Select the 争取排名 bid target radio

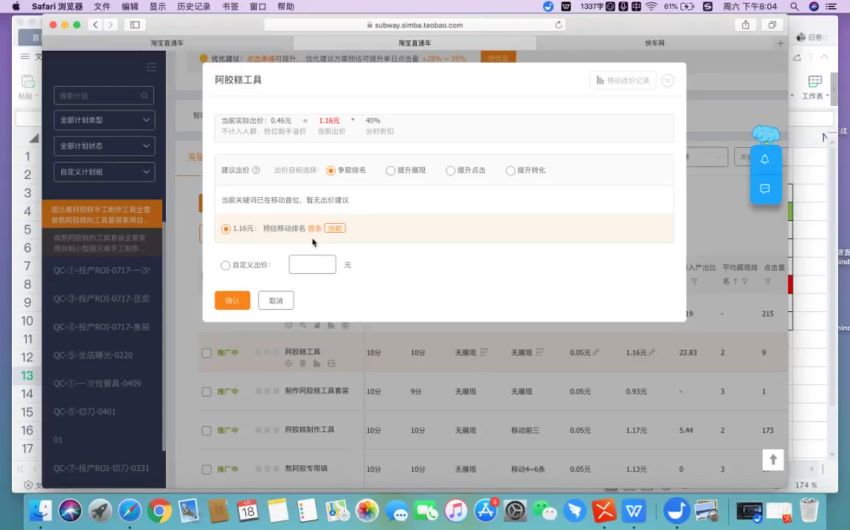tap(331, 171)
